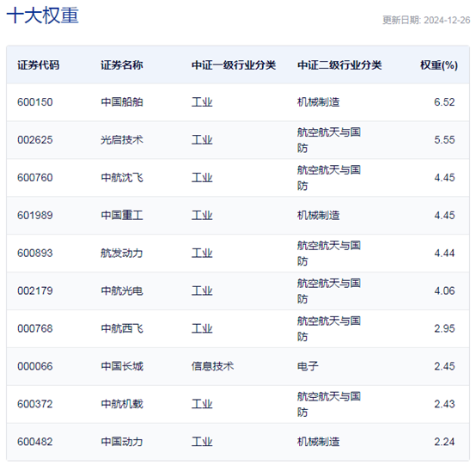
Task: Click weight value 2.45
Action: pyautogui.click(x=444, y=366)
